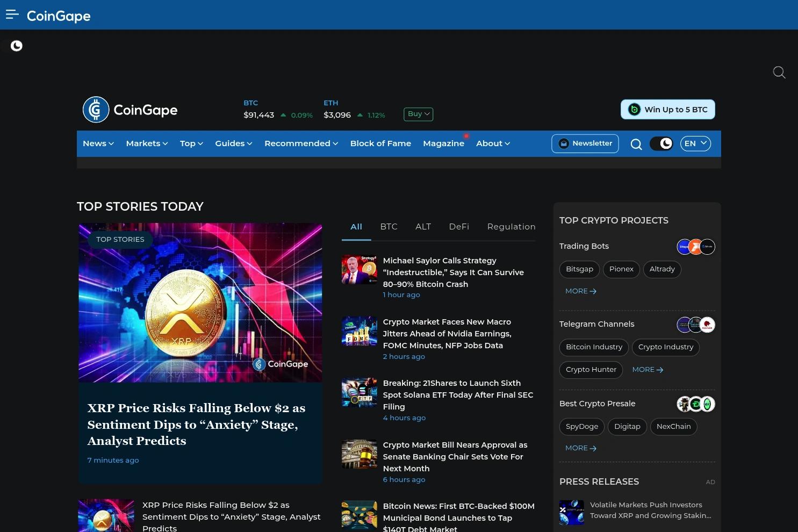Open the 21Shares Solana ETF story thumbnail
Image resolution: width=798 pixels, height=532 pixels.
pyautogui.click(x=360, y=392)
